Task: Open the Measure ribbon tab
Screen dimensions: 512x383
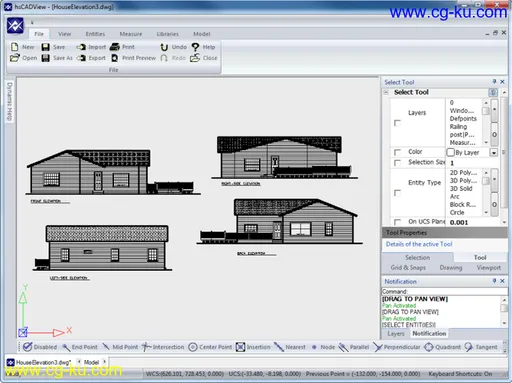Action: (131, 34)
